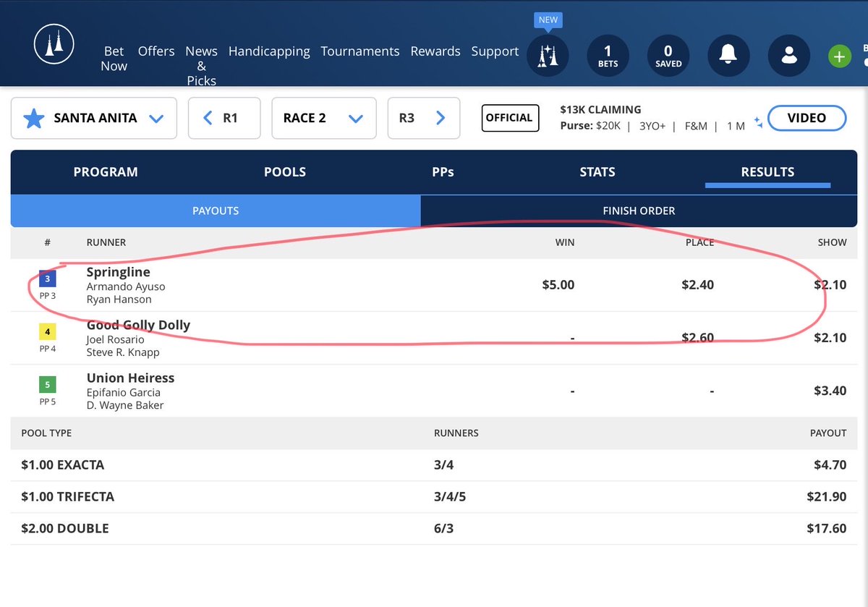View the 1 BETS counter
The width and height of the screenshot is (868, 607).
point(608,56)
